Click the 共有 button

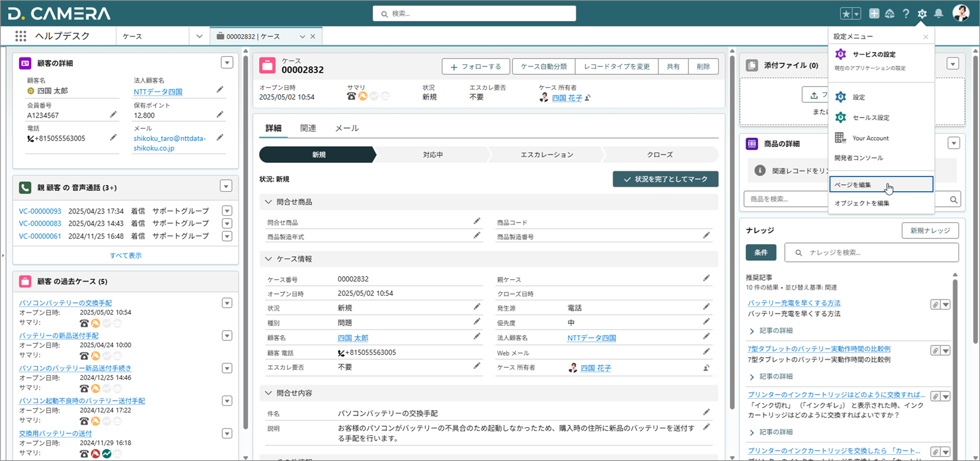tap(673, 67)
